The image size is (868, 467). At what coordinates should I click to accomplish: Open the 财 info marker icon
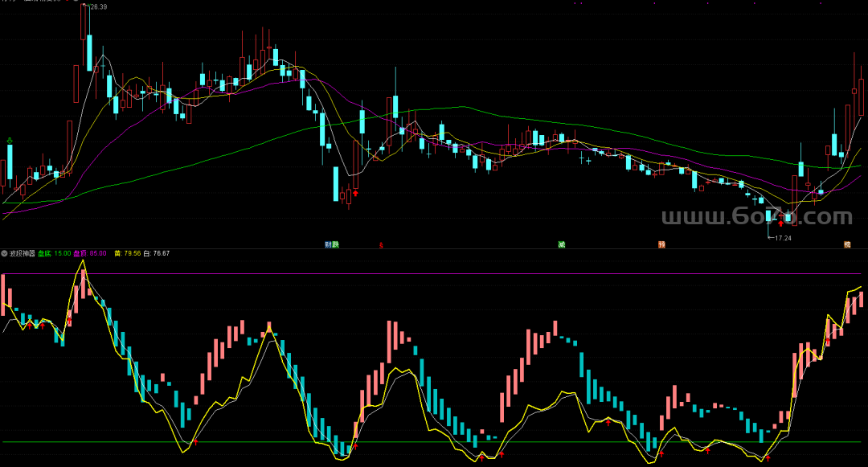tap(328, 244)
